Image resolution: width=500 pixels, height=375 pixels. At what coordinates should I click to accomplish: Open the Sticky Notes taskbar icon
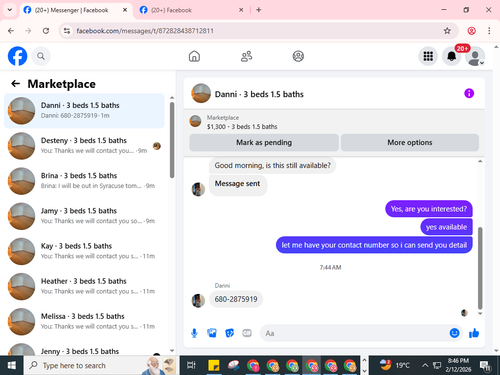click(213, 365)
